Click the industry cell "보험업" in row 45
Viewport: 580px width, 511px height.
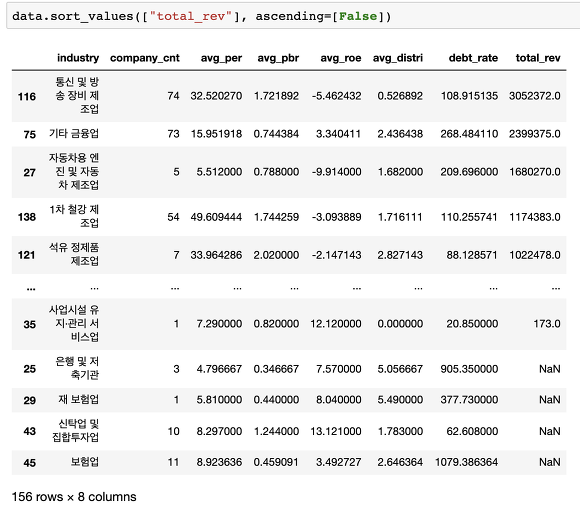coord(85,462)
